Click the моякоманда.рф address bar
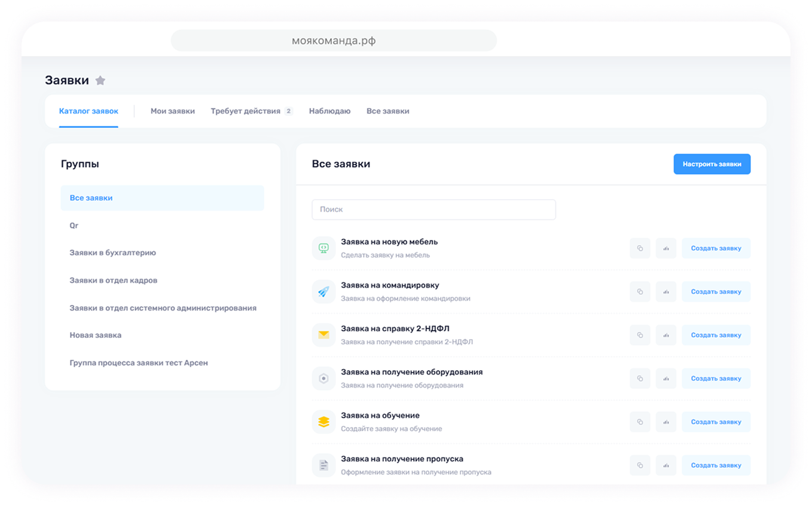Screen dimensions: 812x506 334,41
